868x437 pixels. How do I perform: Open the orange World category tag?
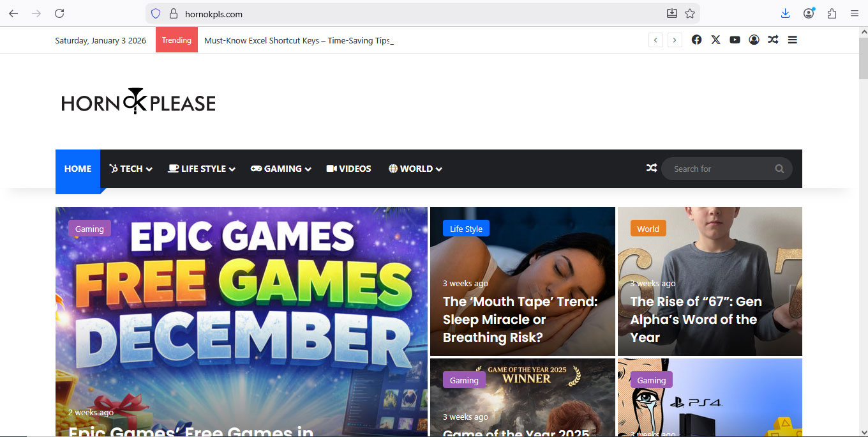tap(648, 229)
